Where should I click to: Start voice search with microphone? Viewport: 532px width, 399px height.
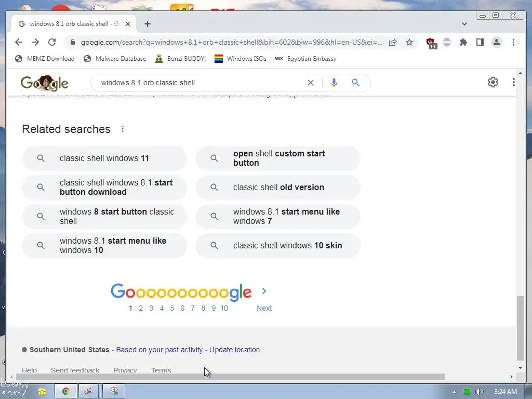pos(334,83)
